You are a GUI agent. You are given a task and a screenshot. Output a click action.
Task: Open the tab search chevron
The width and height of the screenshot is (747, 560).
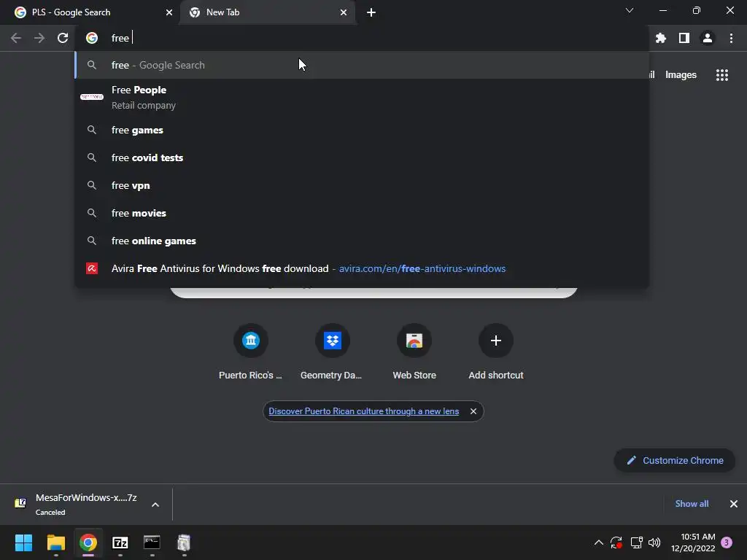pos(630,10)
